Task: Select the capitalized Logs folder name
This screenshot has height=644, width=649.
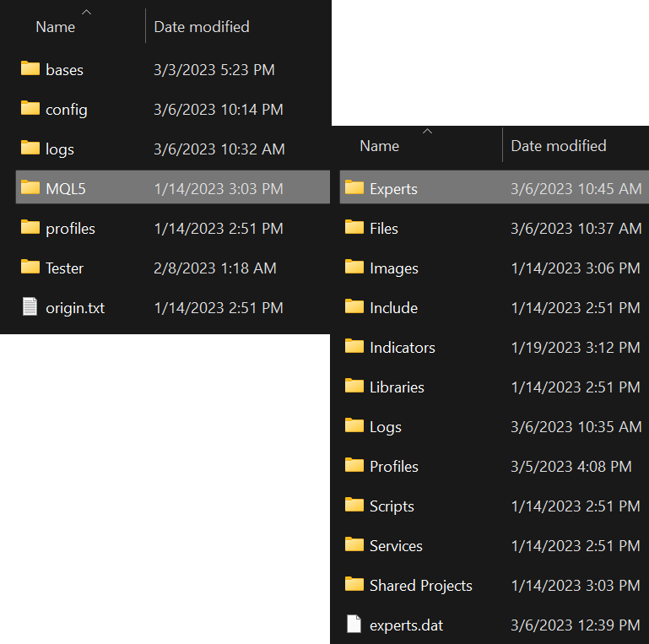Action: (x=386, y=427)
